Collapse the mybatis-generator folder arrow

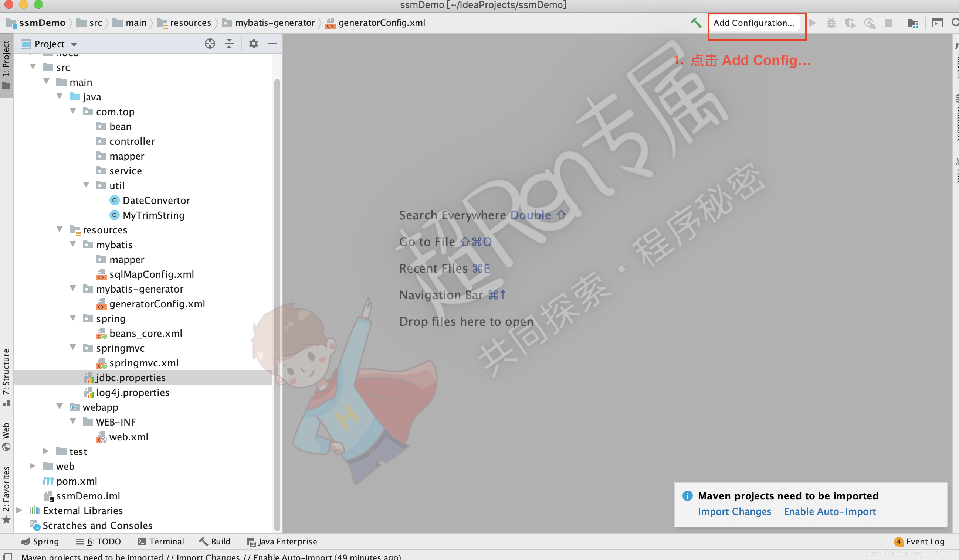tap(73, 288)
